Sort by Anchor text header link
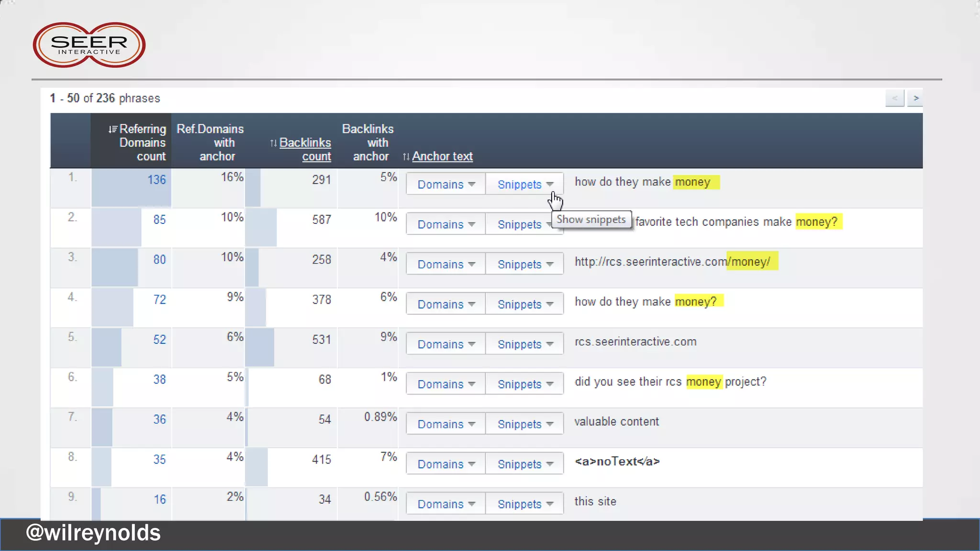Viewport: 980px width, 551px height. (442, 156)
